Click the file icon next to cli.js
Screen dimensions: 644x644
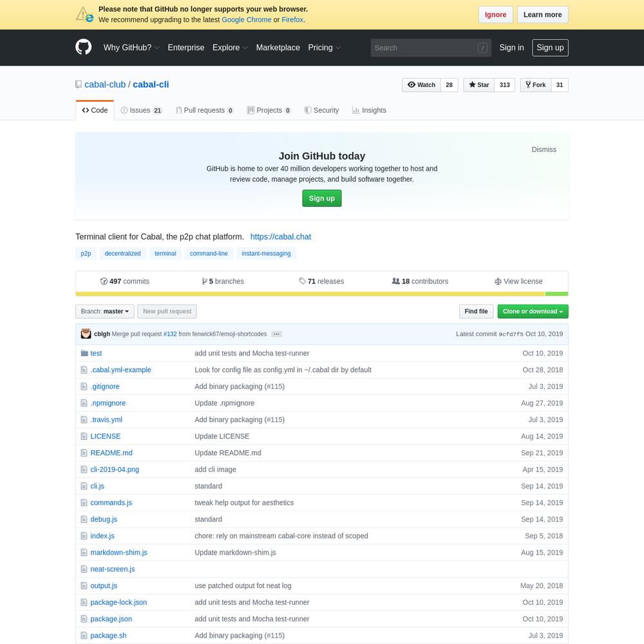pos(84,486)
